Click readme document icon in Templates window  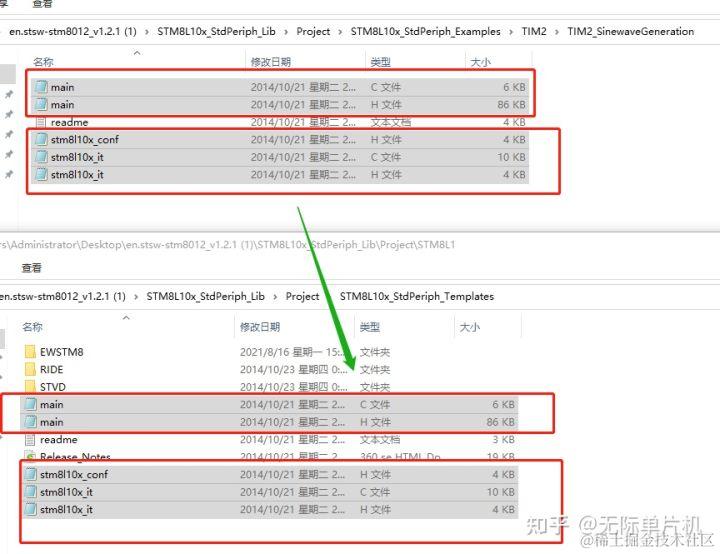(30, 440)
